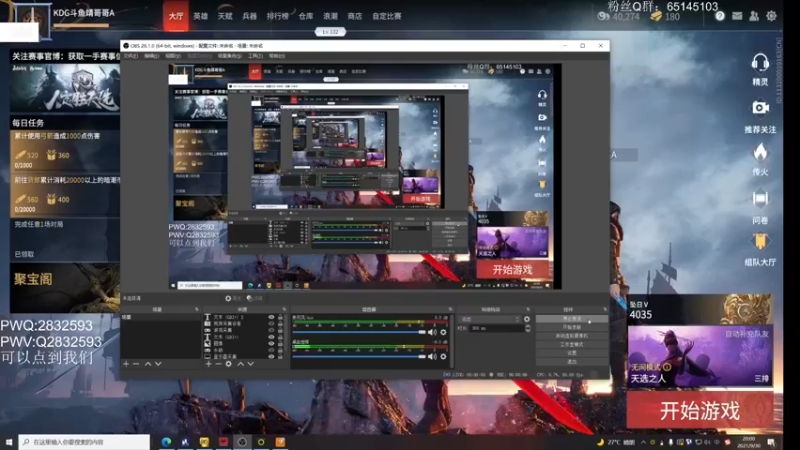Click 启动虚拟摄像机 virtual camera button
Image resolution: width=800 pixels, height=450 pixels.
click(571, 336)
